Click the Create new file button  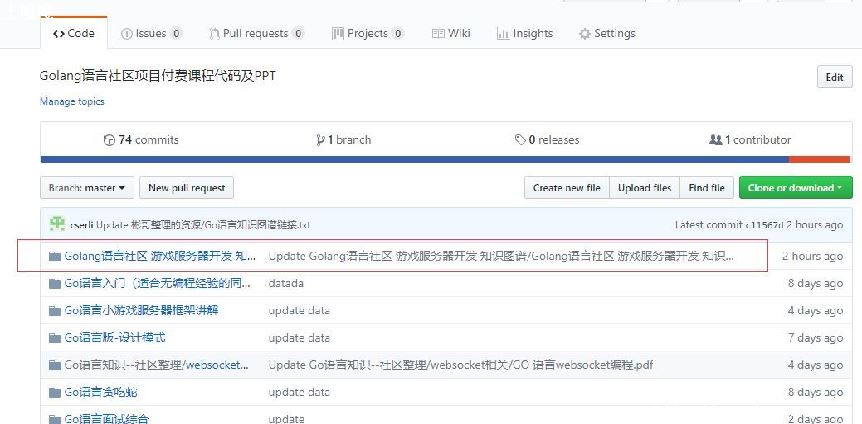click(x=567, y=188)
